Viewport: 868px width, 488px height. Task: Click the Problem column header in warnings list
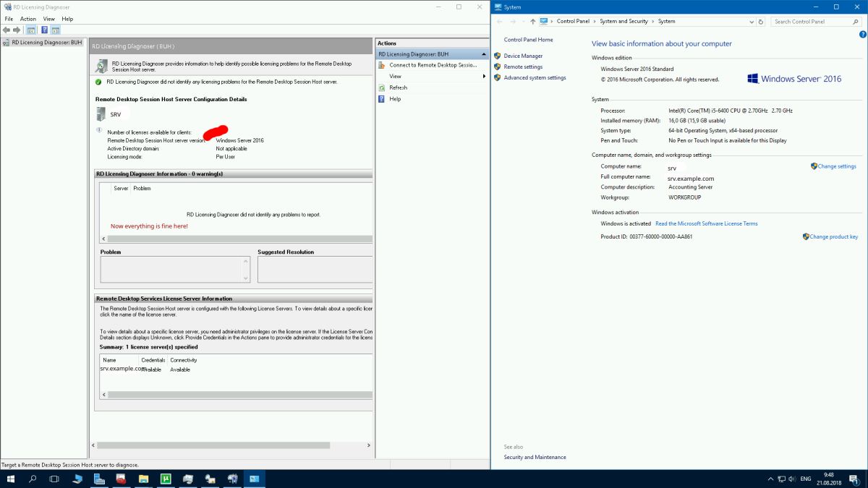[x=142, y=188]
